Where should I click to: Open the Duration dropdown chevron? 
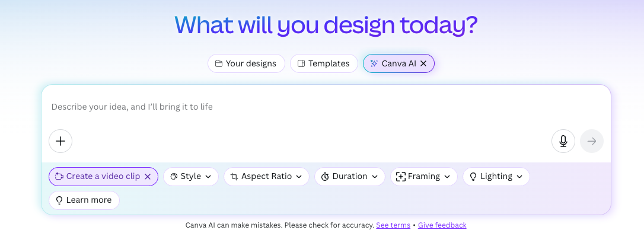[x=375, y=177]
